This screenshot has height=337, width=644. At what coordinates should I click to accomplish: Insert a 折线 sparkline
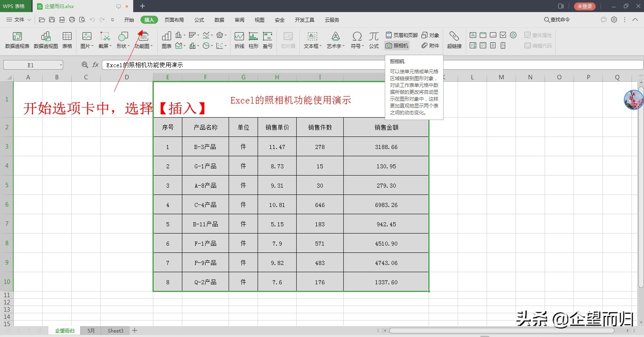pos(239,40)
